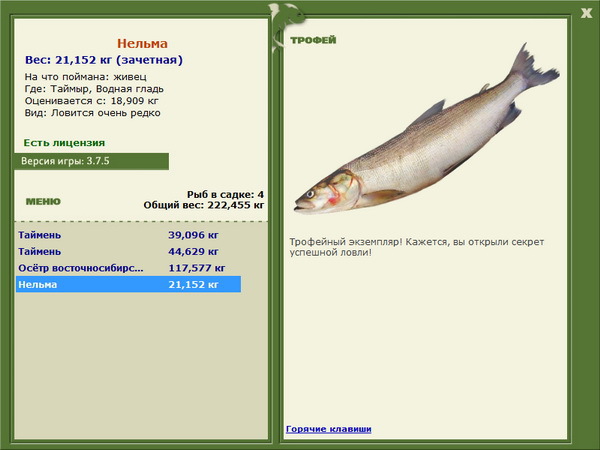The height and width of the screenshot is (450, 600).
Task: Click the orange Нельма title
Action: point(142,44)
